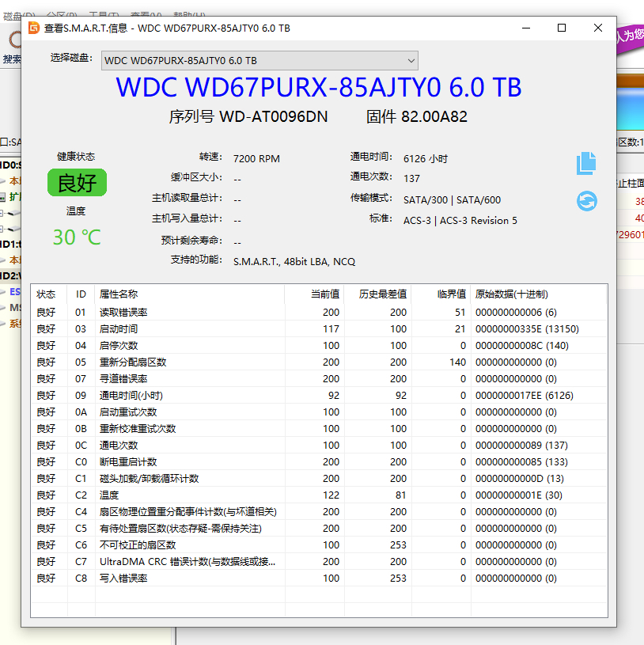The width and height of the screenshot is (644, 645).
Task: Expand the HD0 node in the disk tree
Action: click(8, 165)
